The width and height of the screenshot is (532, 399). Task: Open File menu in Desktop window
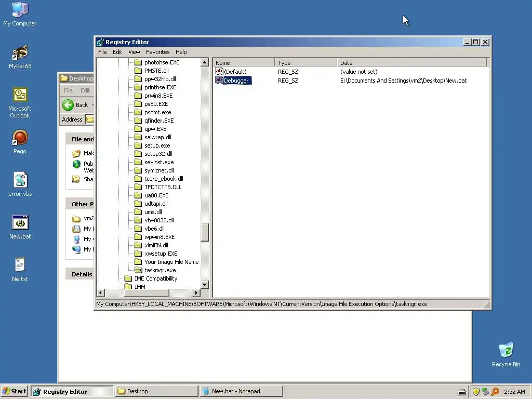(x=68, y=90)
